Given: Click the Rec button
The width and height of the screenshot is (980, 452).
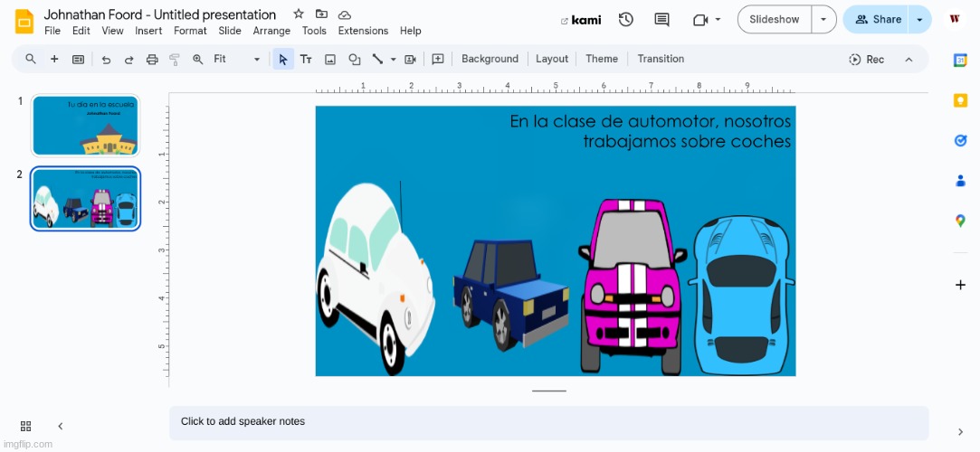Looking at the screenshot, I should pyautogui.click(x=866, y=60).
